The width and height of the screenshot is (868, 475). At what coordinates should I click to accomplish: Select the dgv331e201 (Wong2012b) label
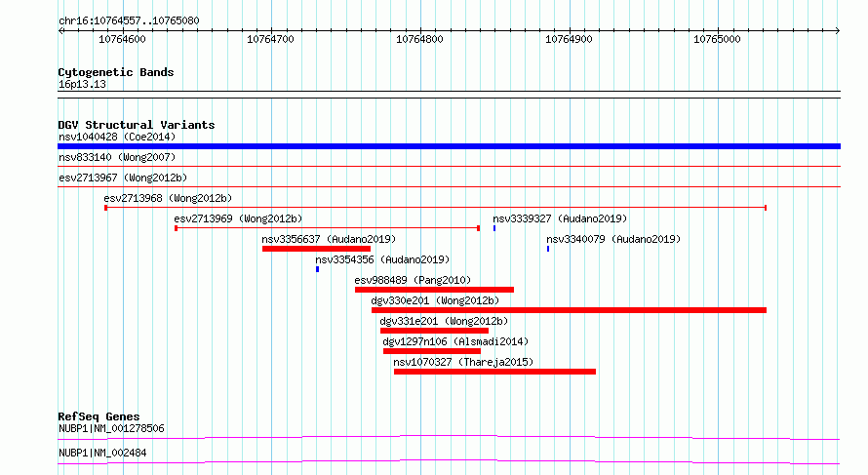[444, 321]
